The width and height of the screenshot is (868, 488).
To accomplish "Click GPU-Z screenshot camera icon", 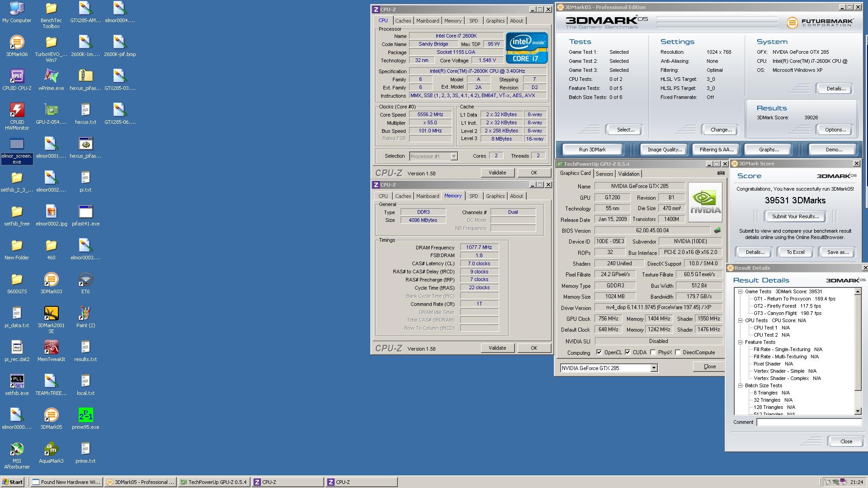I will 721,173.
